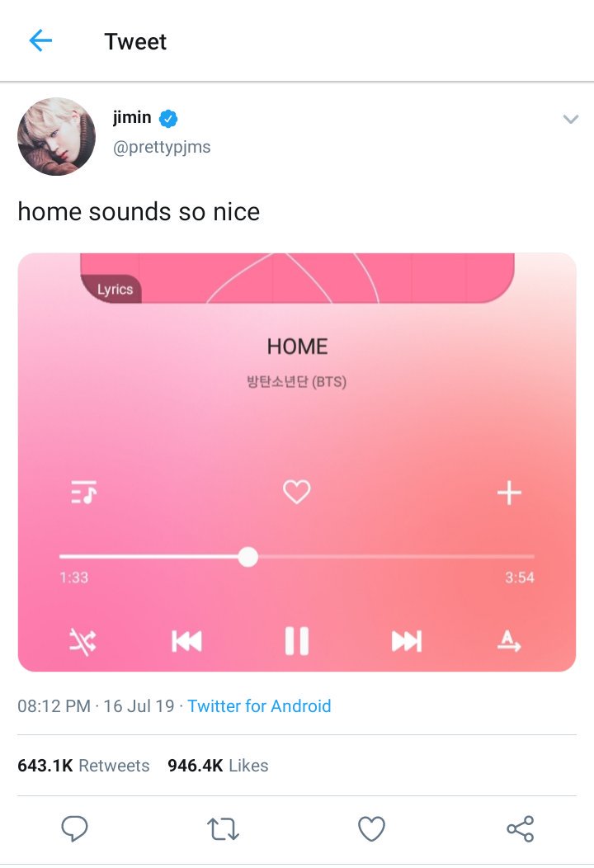Screen dimensions: 594x868
Task: Open jimin's profile picture
Action: tap(56, 137)
